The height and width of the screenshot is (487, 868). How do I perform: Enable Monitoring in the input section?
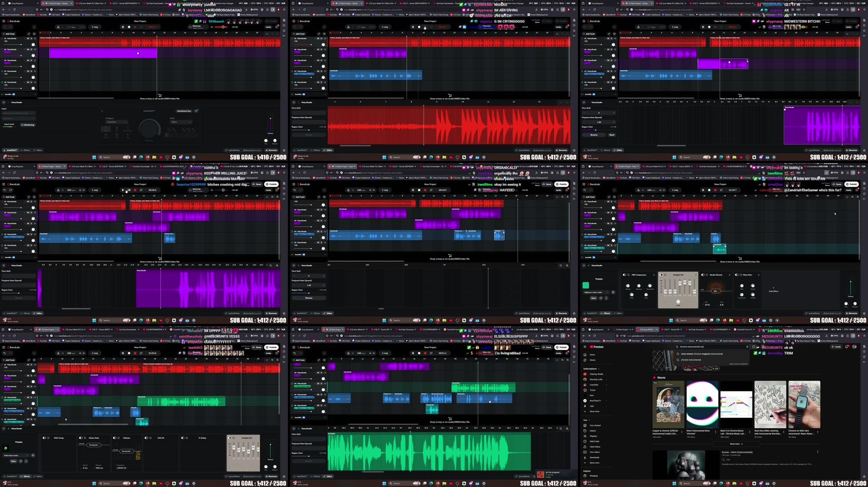[28, 125]
